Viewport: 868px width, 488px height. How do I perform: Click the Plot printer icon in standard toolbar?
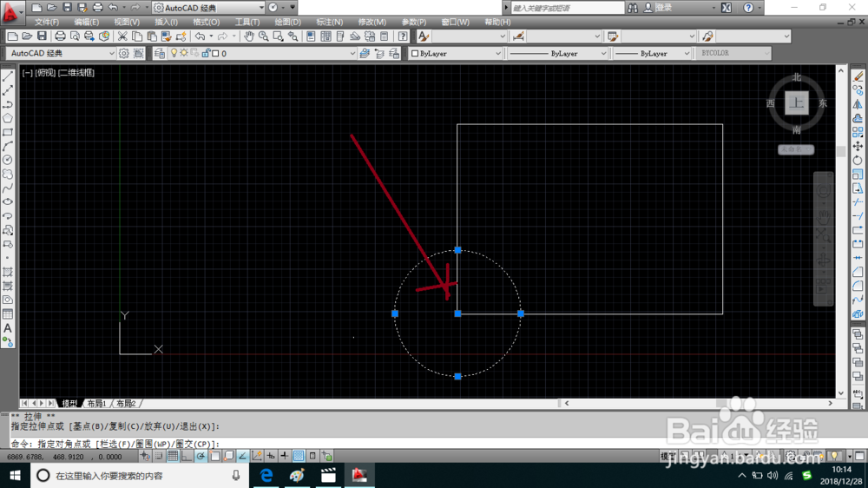click(60, 36)
